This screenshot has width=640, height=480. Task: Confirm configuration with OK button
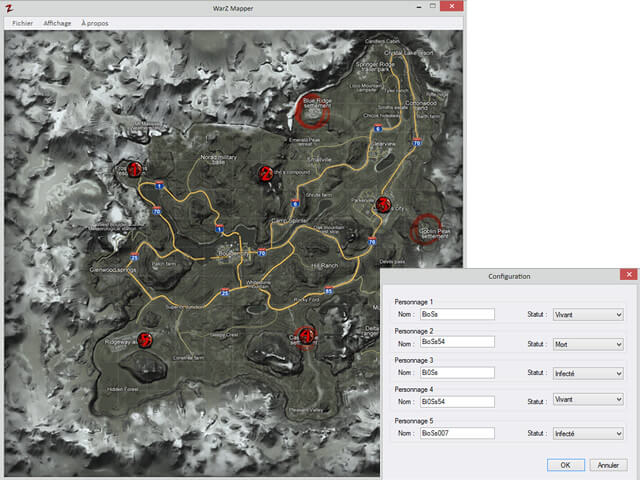click(x=565, y=465)
